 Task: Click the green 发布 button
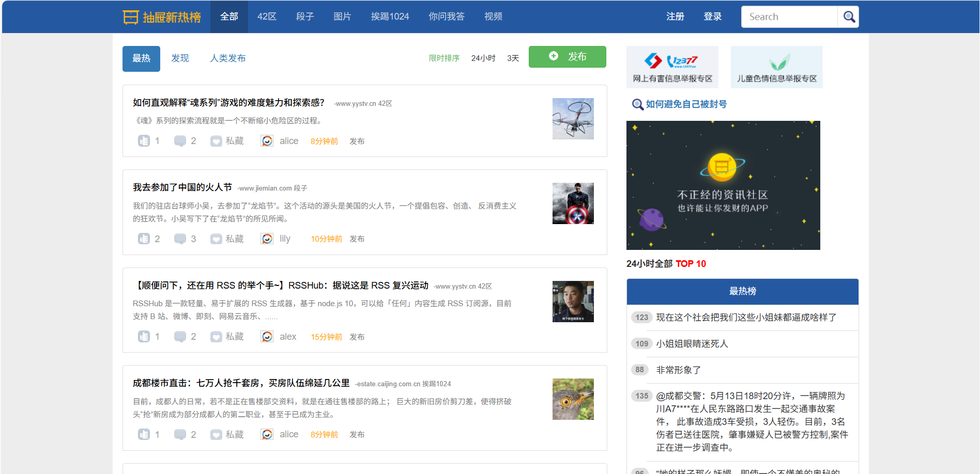567,57
